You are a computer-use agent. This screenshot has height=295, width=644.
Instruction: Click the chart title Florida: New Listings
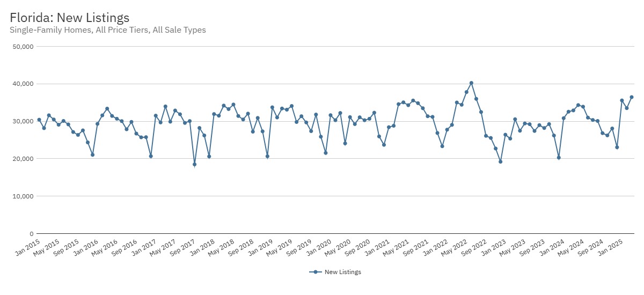pos(69,18)
